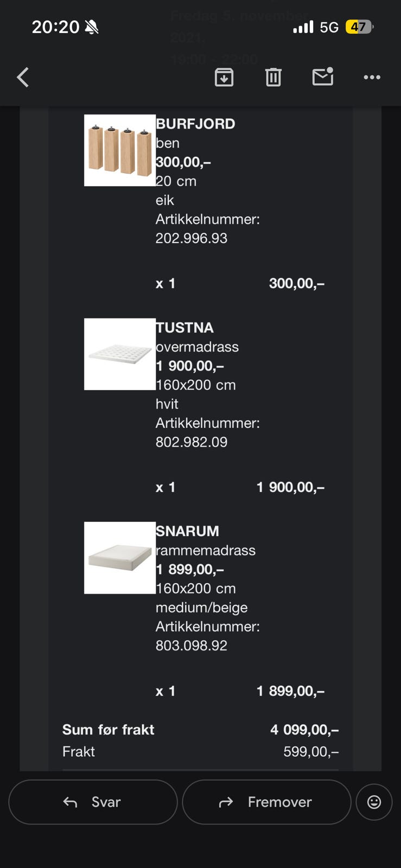Image resolution: width=401 pixels, height=868 pixels.
Task: Tap the battery indicator in status bar
Action: pos(359,27)
